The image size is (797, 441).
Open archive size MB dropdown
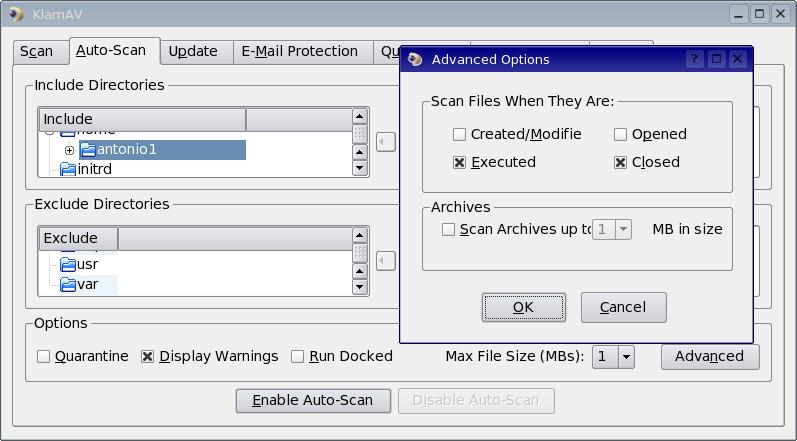pos(623,230)
